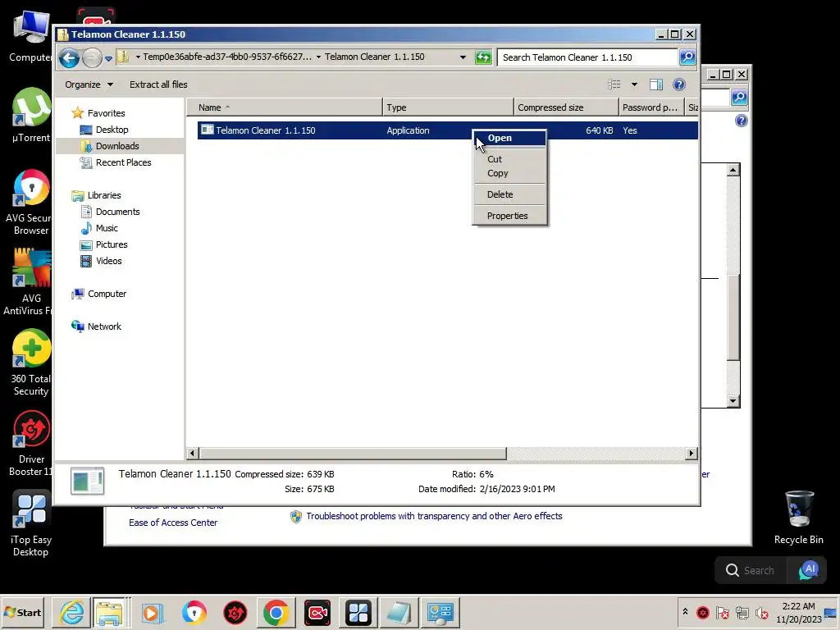This screenshot has height=630, width=840.
Task: Open the Documents library
Action: (117, 212)
